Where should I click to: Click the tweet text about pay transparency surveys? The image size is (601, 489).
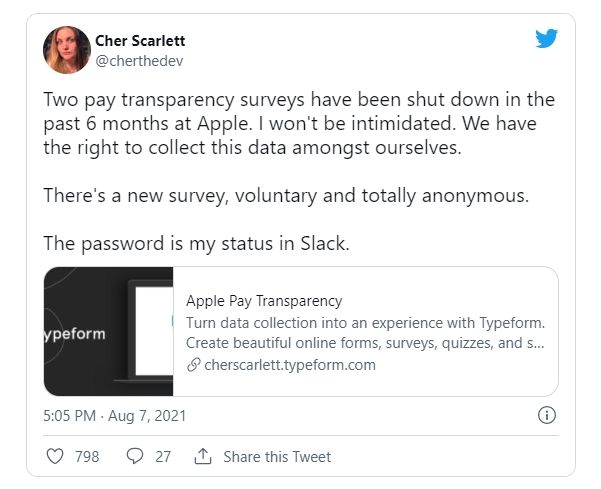[299, 125]
